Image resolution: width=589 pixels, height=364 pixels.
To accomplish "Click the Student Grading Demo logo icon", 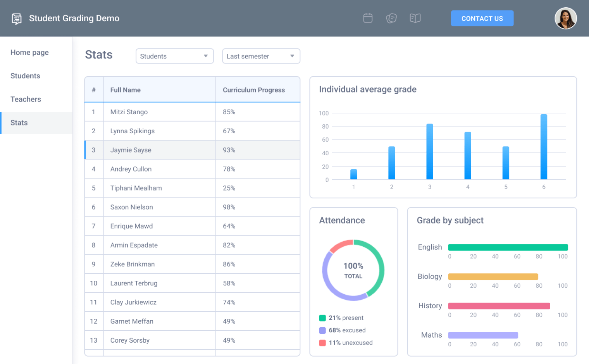I will click(16, 18).
